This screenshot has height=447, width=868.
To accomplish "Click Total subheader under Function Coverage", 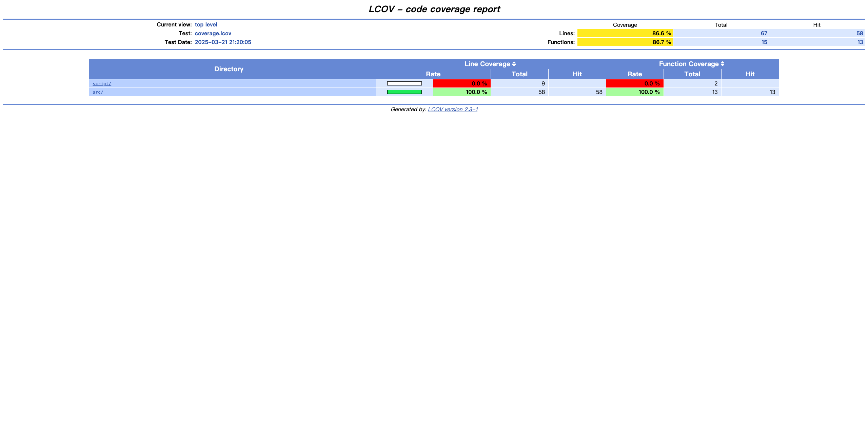I will [692, 74].
